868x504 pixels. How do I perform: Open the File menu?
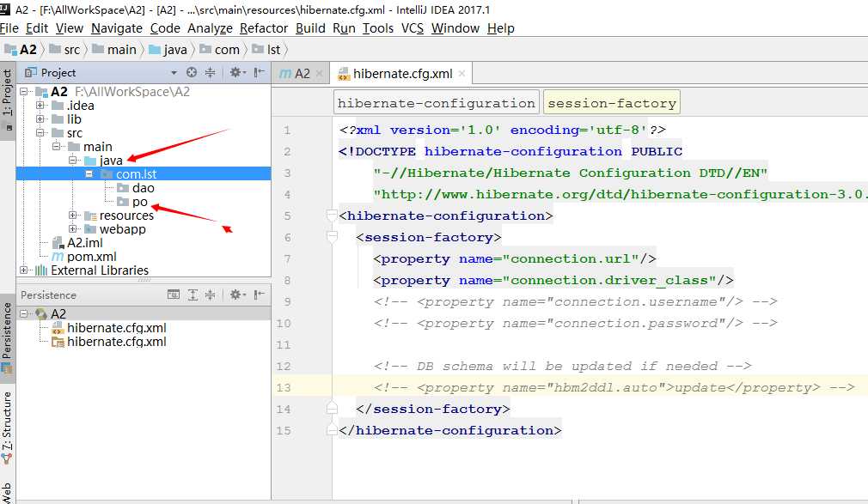(x=9, y=28)
